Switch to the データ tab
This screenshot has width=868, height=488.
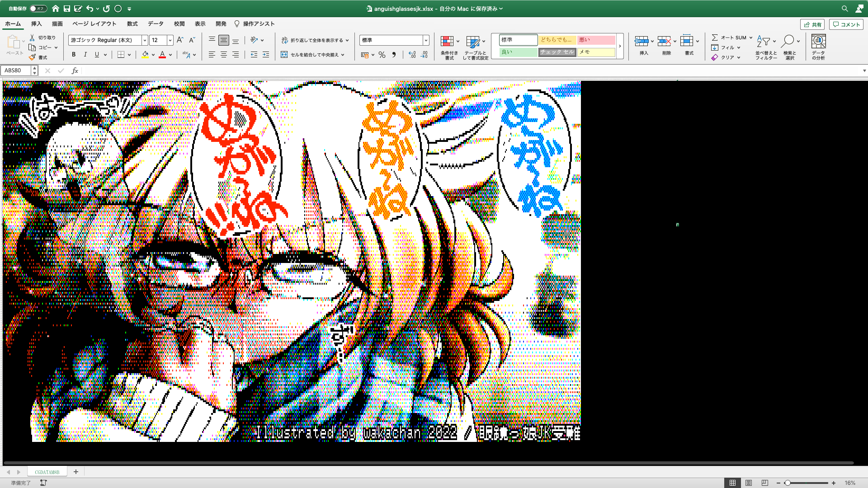pos(156,24)
